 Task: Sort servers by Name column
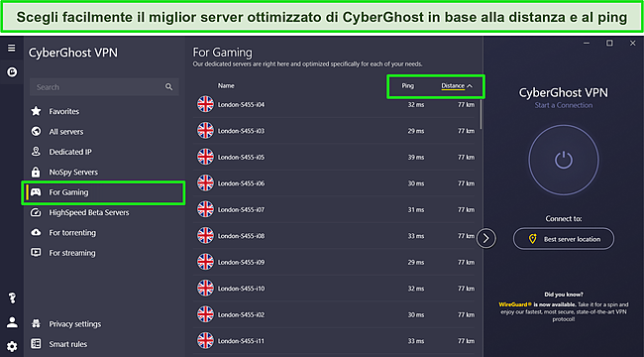[x=226, y=85]
